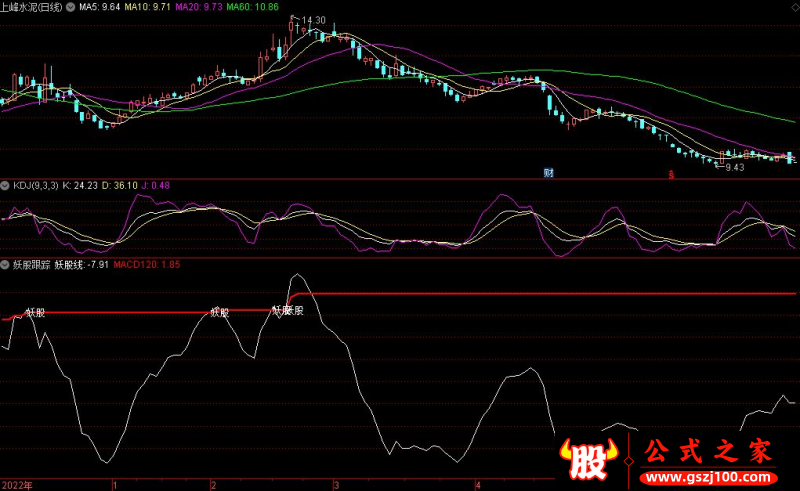800x491 pixels.
Task: Click the first 妖股 signal label
Action: (35, 312)
